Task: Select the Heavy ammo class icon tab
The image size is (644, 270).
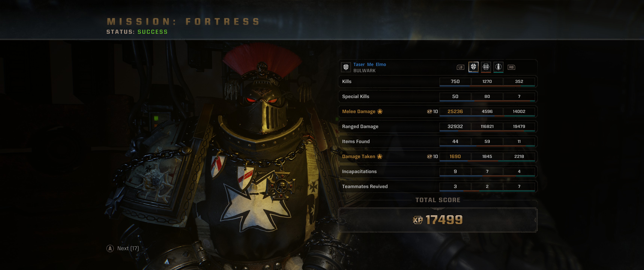Action: tap(486, 67)
